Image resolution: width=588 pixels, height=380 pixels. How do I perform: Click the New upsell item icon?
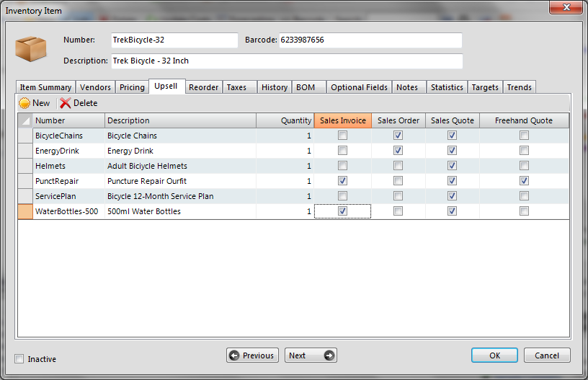pyautogui.click(x=24, y=103)
